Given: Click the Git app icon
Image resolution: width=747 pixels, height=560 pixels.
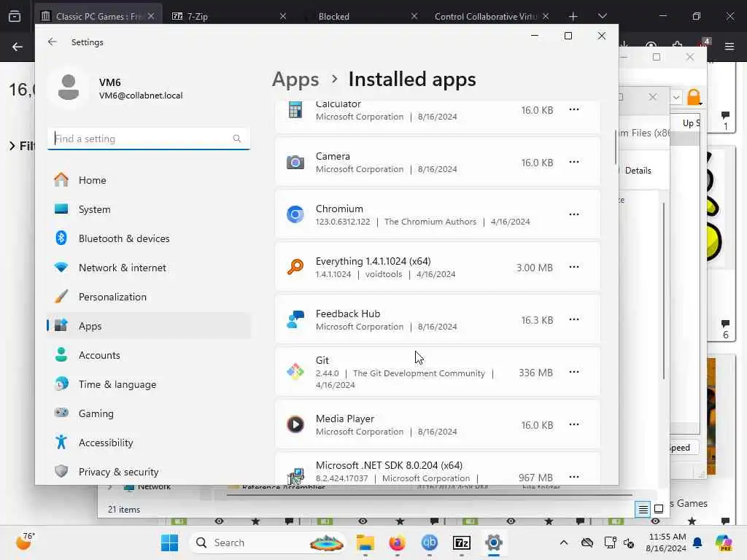Looking at the screenshot, I should pyautogui.click(x=295, y=372).
